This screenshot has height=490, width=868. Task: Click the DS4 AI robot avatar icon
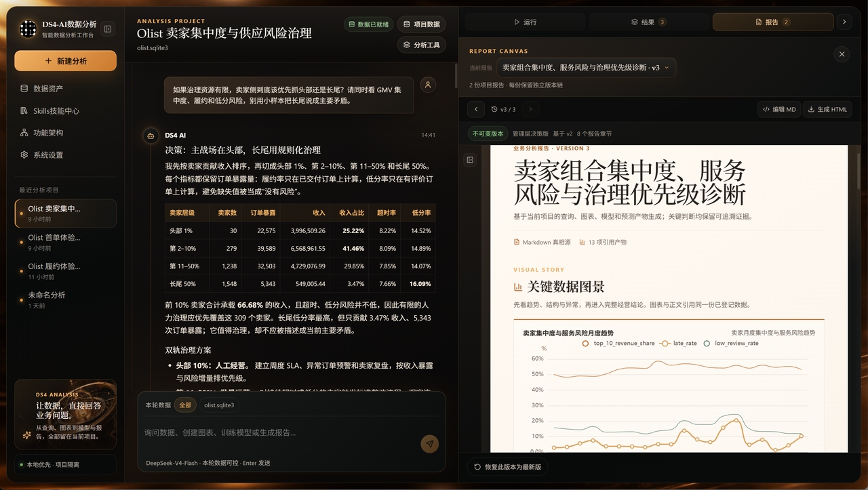(150, 136)
